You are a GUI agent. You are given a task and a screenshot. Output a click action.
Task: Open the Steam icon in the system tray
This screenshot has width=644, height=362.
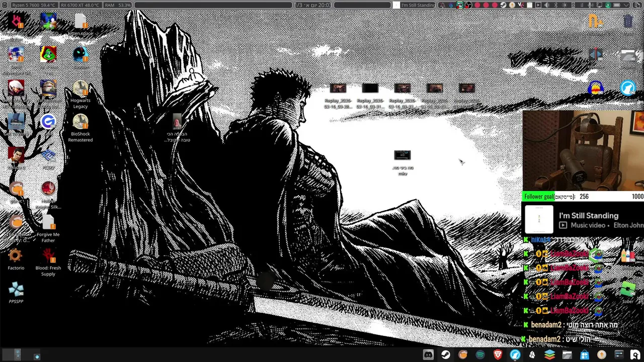[503, 5]
